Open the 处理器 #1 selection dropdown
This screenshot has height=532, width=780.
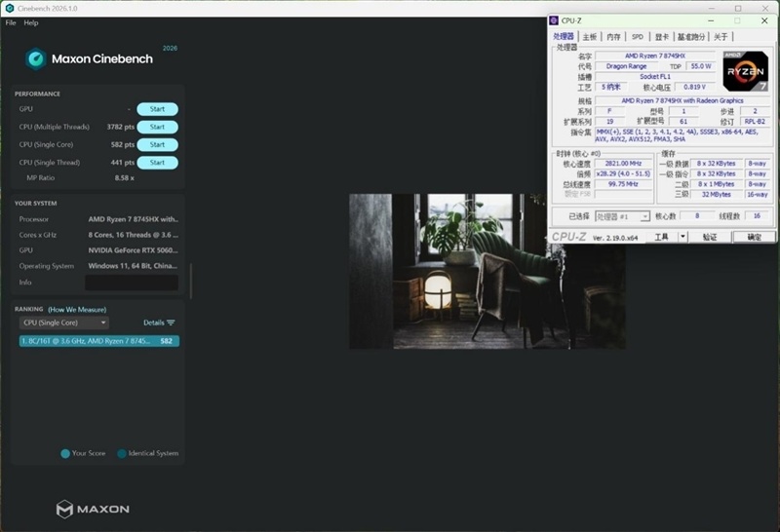pos(622,216)
